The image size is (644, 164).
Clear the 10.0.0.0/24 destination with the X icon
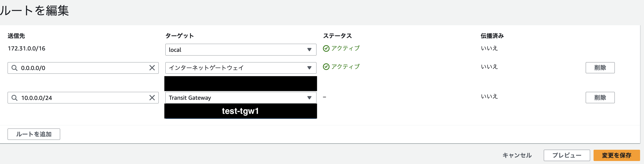152,98
